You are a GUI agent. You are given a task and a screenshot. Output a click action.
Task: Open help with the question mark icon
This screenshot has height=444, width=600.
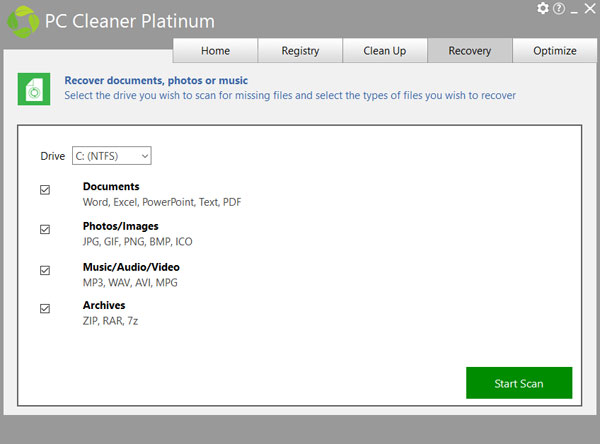(x=559, y=8)
